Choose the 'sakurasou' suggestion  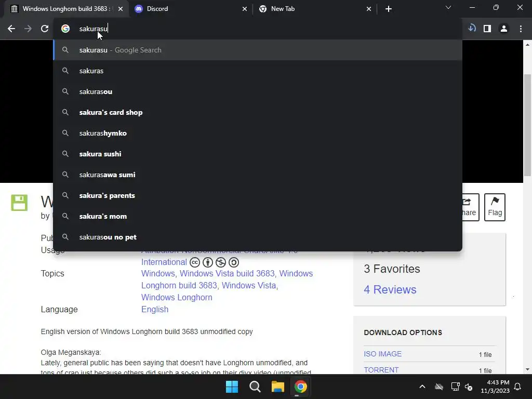[258, 91]
